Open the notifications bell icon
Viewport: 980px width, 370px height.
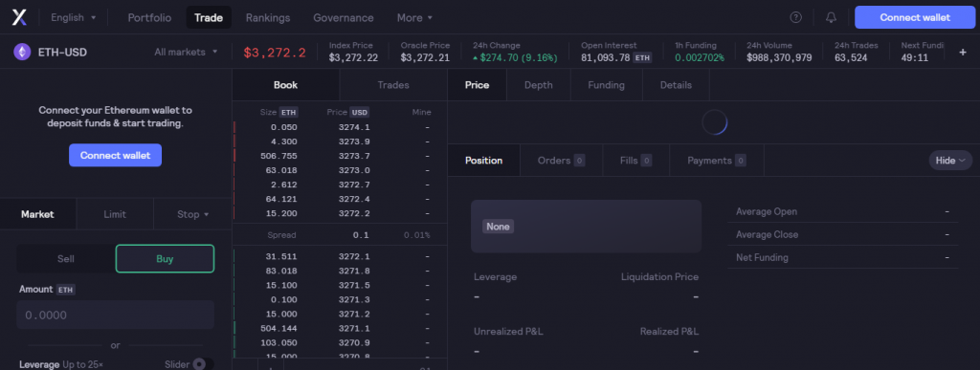click(831, 17)
